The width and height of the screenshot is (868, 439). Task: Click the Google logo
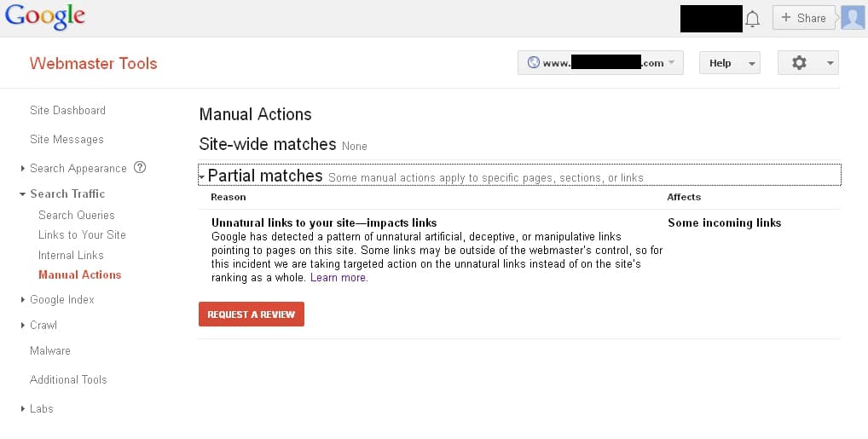click(x=44, y=17)
